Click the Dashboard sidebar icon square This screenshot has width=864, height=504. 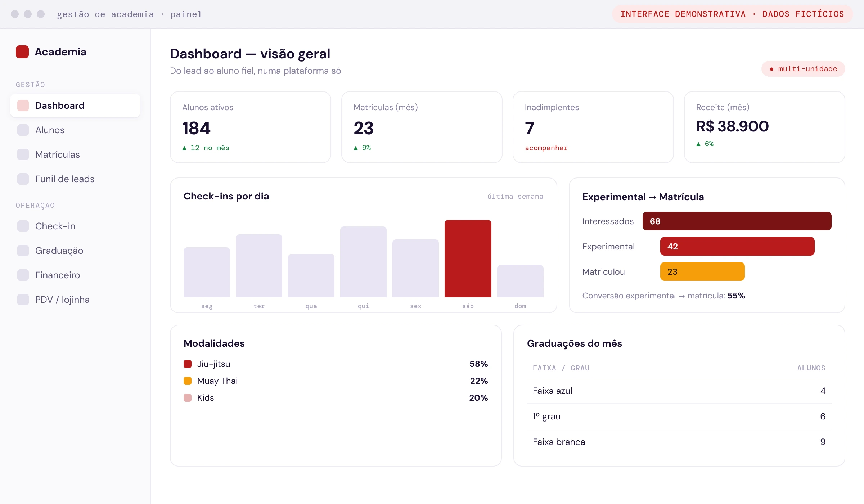coord(23,105)
